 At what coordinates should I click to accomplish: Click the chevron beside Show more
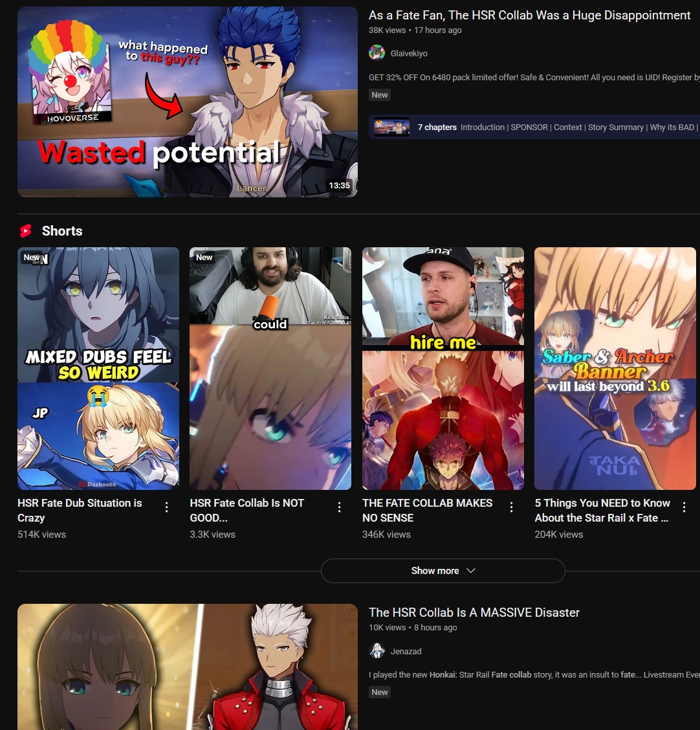coord(470,571)
